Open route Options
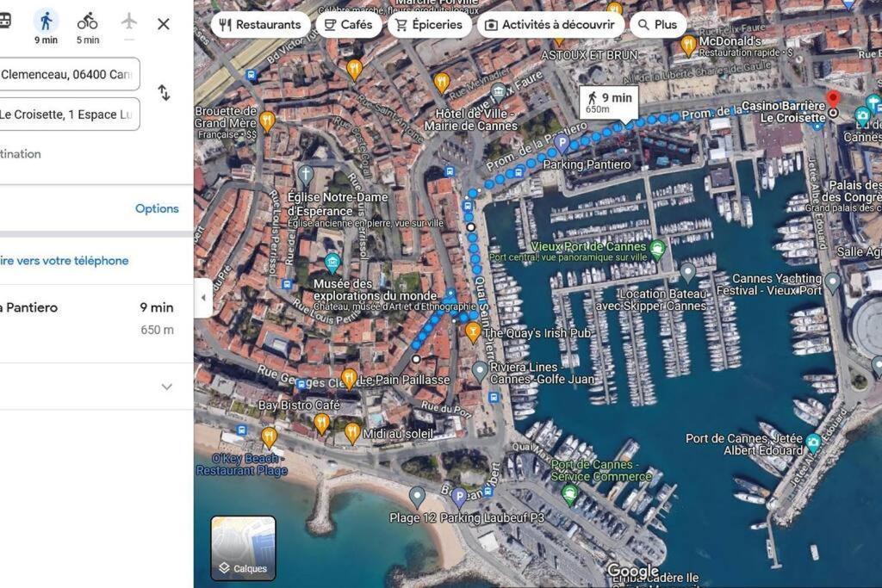 (157, 208)
